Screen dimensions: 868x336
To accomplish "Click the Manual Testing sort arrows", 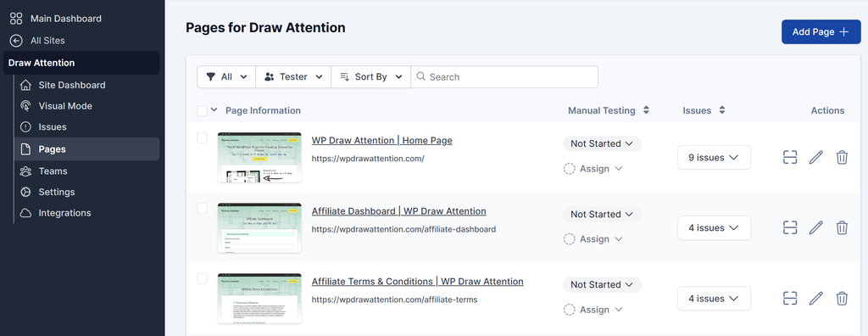I will 646,110.
